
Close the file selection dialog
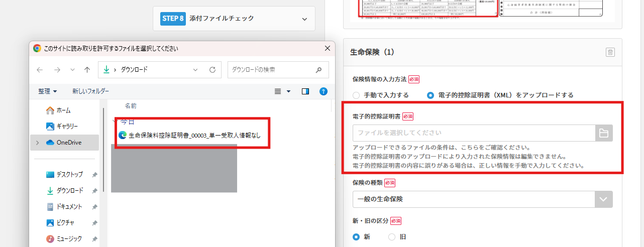[x=328, y=48]
